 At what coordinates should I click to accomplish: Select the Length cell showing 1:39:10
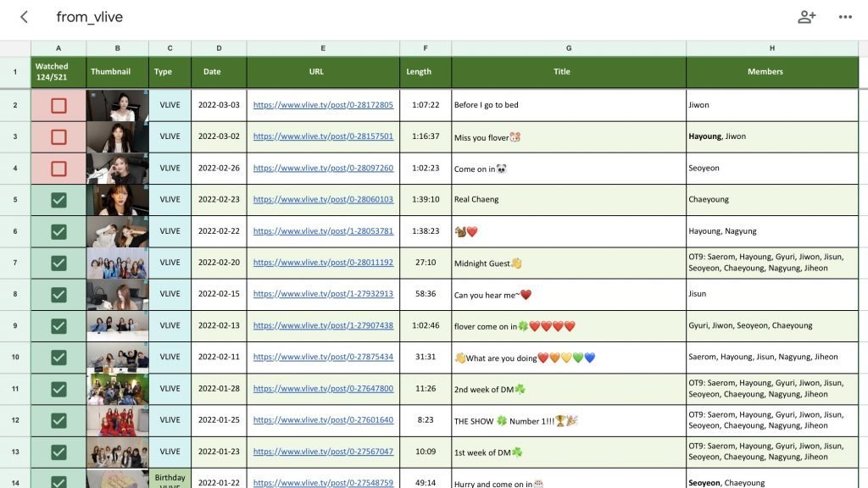coord(426,200)
